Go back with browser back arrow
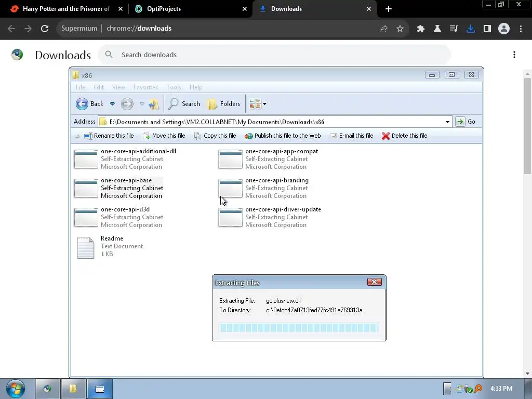The height and width of the screenshot is (399, 532). [x=11, y=29]
